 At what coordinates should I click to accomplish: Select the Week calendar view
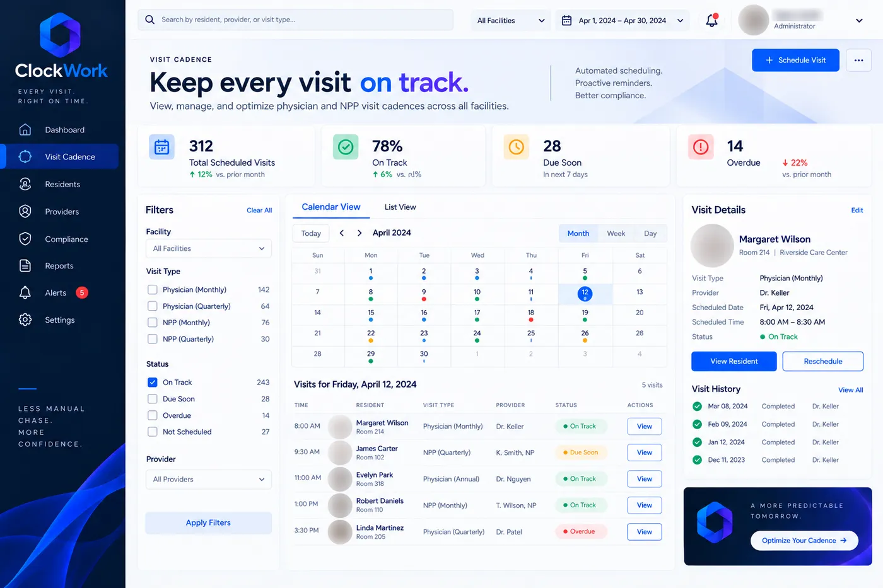616,233
